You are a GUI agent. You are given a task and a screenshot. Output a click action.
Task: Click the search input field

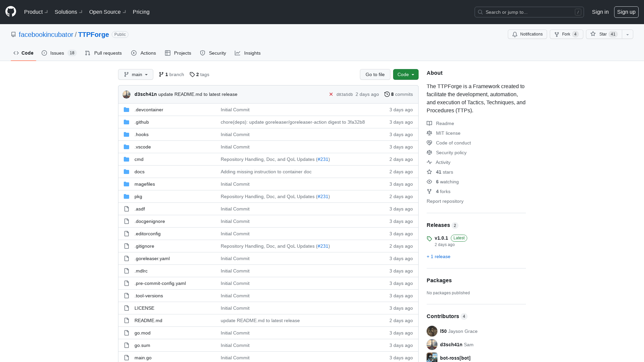(x=529, y=12)
